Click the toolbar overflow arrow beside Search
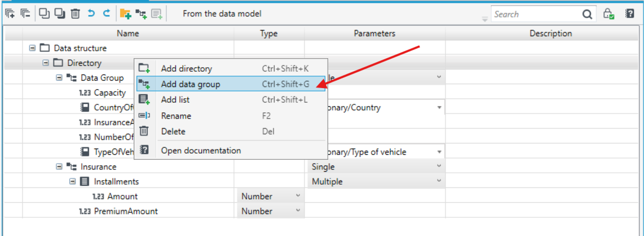 click(x=484, y=19)
